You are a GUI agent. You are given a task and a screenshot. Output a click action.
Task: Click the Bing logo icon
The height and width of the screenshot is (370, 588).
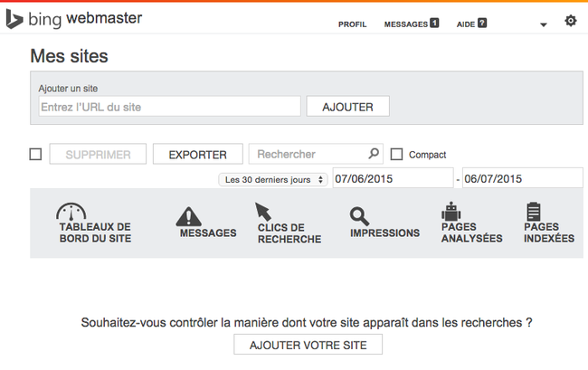pyautogui.click(x=14, y=19)
